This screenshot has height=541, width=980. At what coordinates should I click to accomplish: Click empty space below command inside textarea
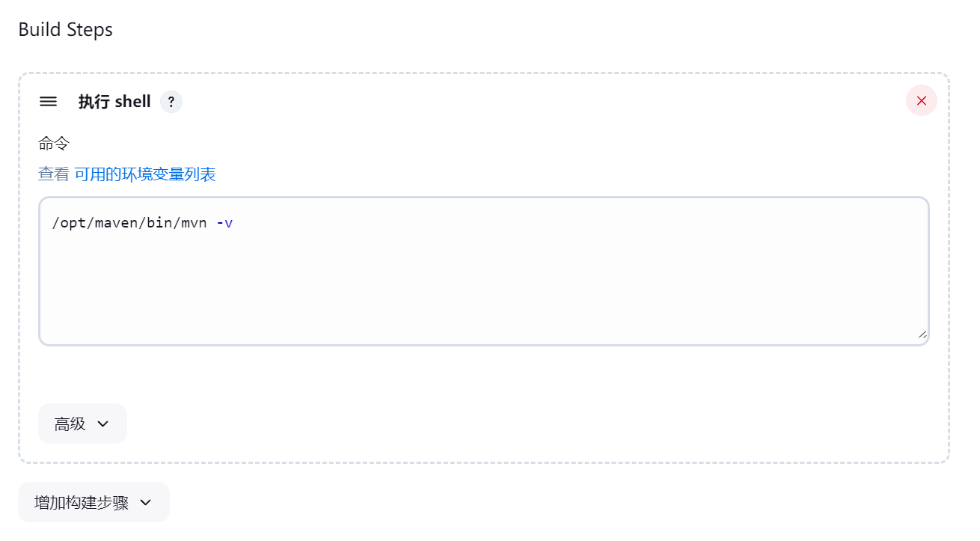point(484,292)
